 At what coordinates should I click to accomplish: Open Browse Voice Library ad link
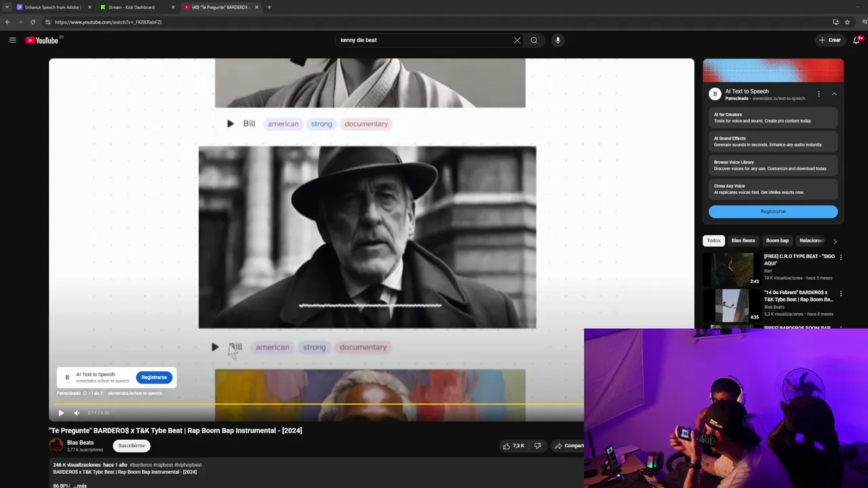[773, 165]
